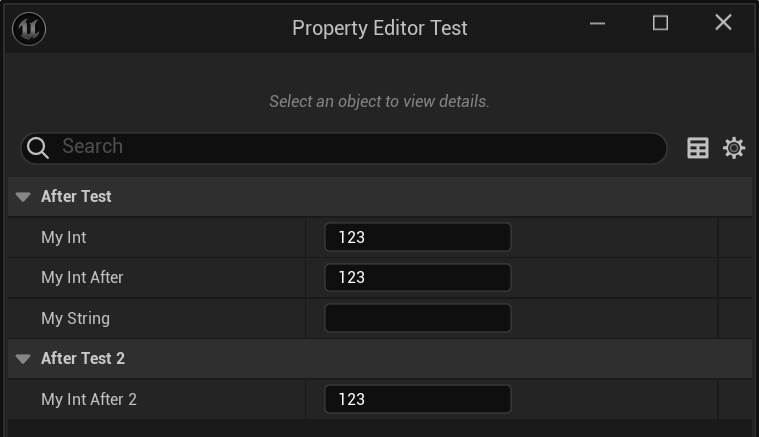Maximize the Property Editor Test window
Image resolution: width=759 pixels, height=437 pixels.
660,23
